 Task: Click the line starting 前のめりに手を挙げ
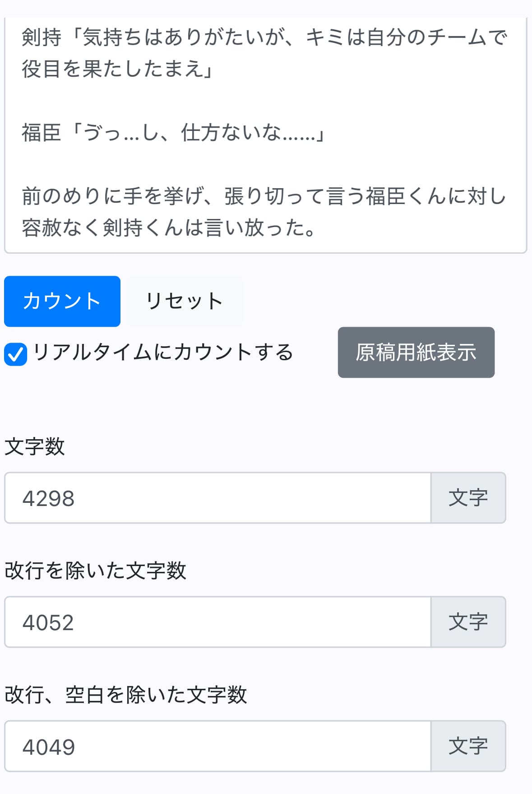(x=264, y=196)
